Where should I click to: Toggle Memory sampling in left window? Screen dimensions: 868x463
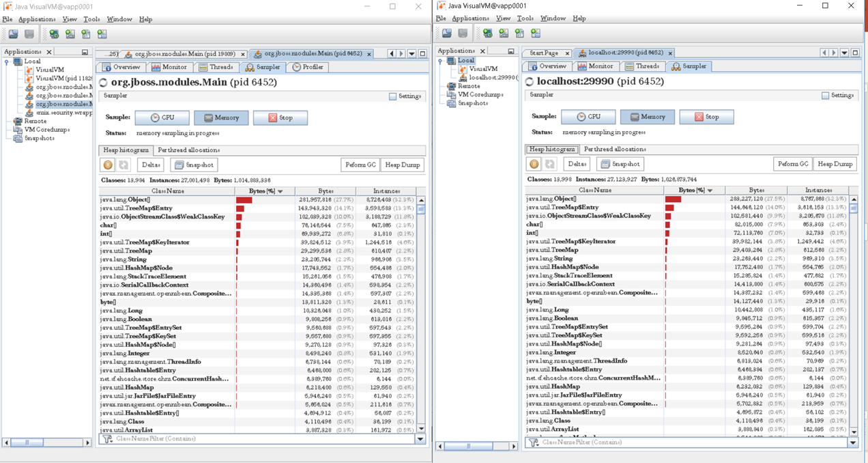pyautogui.click(x=221, y=117)
